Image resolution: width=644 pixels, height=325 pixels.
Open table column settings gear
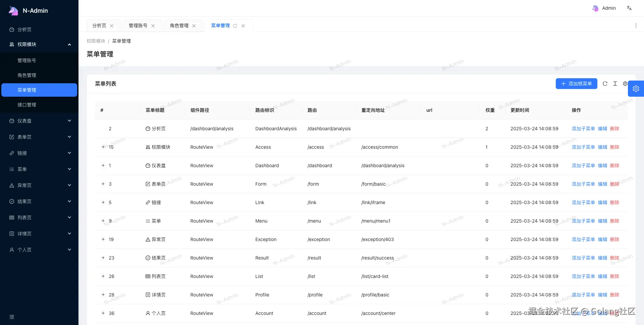[625, 84]
